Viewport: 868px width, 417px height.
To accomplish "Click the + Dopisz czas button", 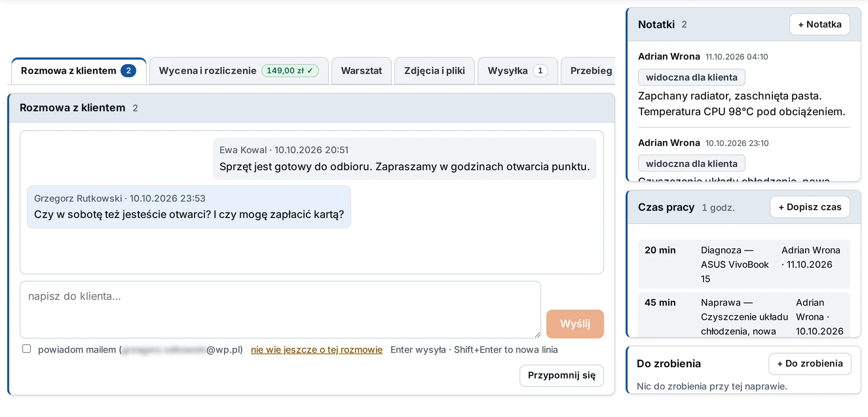I will coord(810,207).
